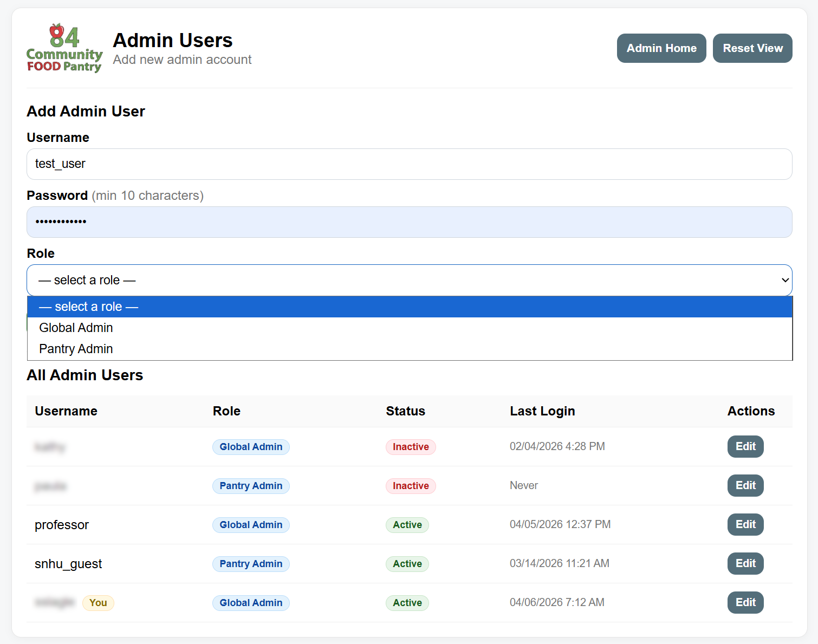Click the Add Admin User heading
818x644 pixels.
(86, 111)
